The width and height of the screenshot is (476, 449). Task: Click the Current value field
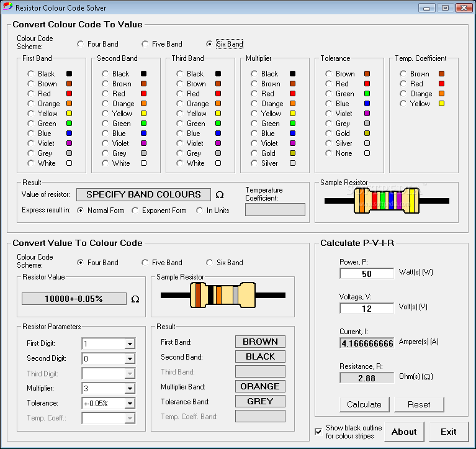pos(367,343)
